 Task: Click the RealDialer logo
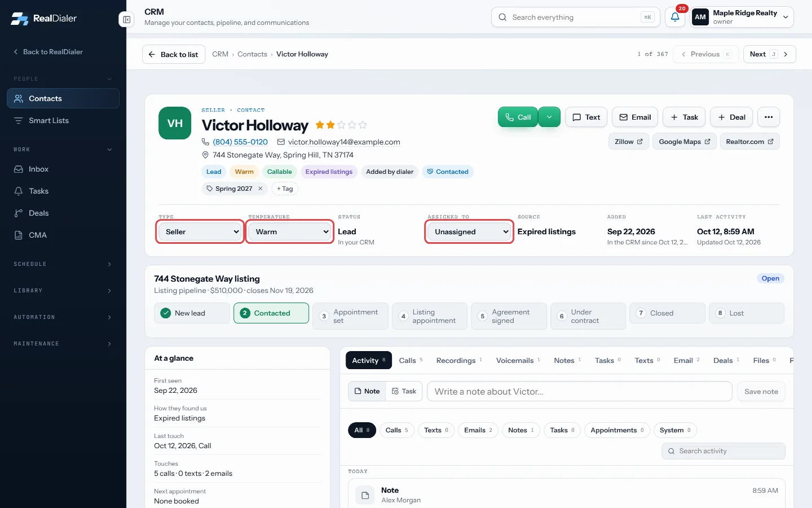click(x=44, y=19)
